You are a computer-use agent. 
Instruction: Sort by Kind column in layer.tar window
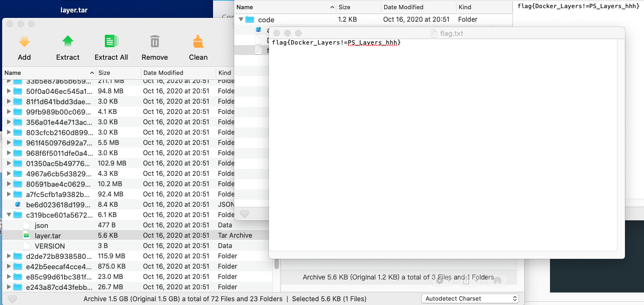225,73
